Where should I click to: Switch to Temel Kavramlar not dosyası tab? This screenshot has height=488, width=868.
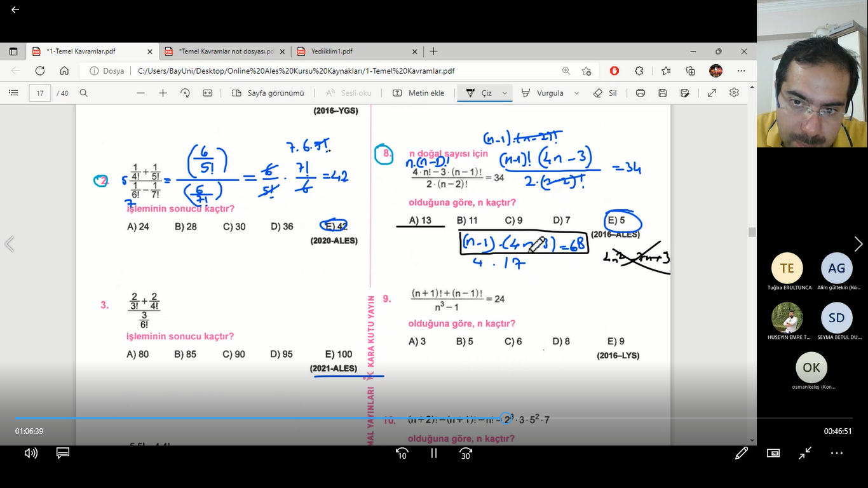click(225, 51)
